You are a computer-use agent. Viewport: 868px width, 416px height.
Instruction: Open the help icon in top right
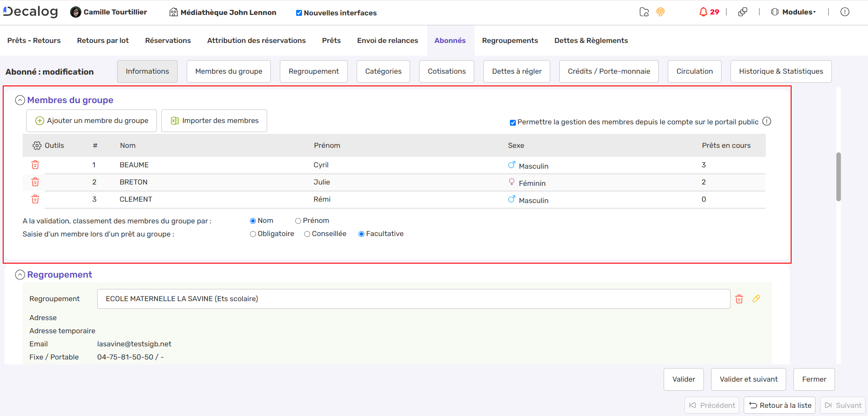click(x=844, y=12)
